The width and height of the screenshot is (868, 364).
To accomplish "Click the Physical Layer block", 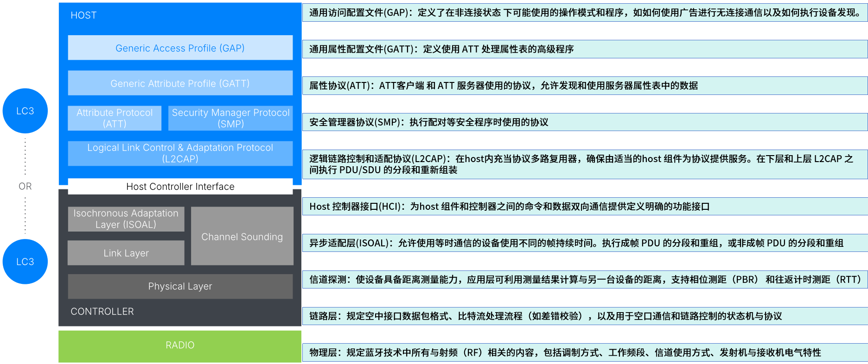I will coord(180,286).
